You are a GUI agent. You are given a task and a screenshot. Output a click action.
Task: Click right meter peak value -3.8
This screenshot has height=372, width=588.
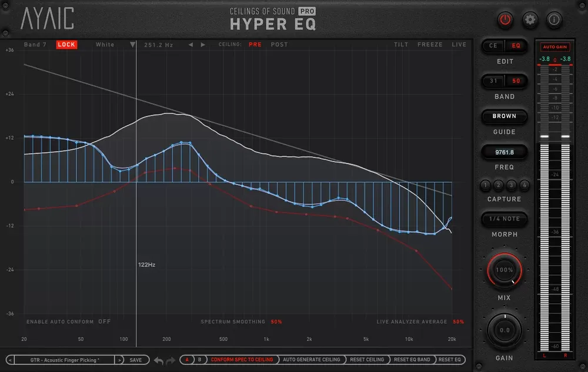565,59
